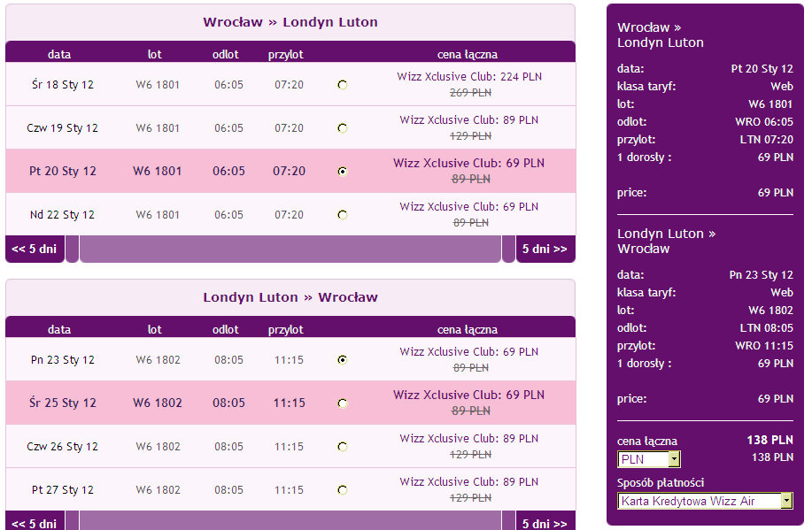Click right slider handle under Wrocław to Luton table
812x530 pixels.
(508, 249)
